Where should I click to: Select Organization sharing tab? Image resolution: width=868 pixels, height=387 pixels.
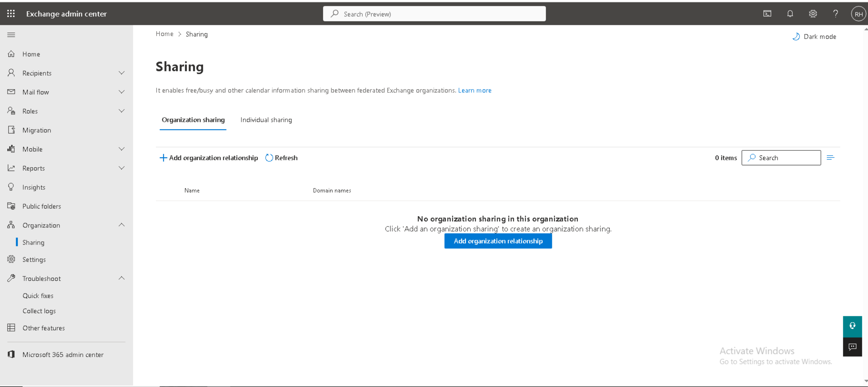[193, 120]
